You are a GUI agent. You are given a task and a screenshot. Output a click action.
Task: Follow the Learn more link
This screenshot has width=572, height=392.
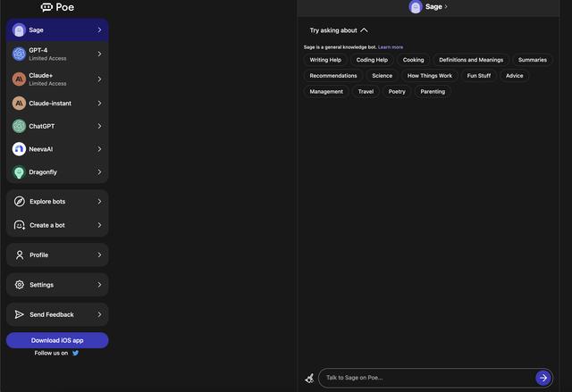(x=391, y=46)
